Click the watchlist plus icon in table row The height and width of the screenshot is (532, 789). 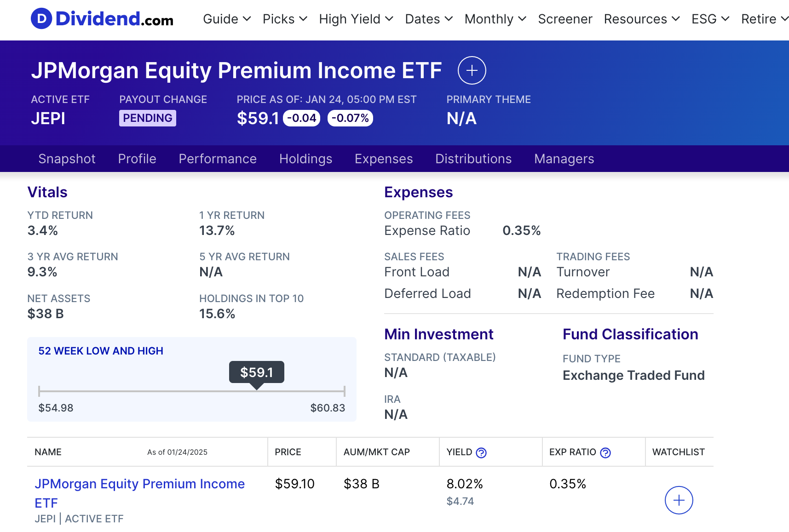click(679, 500)
